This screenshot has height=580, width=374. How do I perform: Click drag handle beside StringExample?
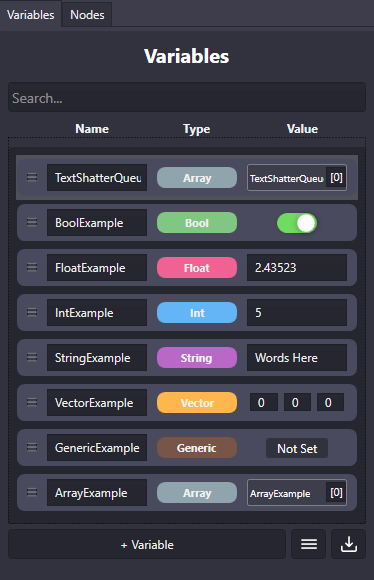[x=32, y=357]
